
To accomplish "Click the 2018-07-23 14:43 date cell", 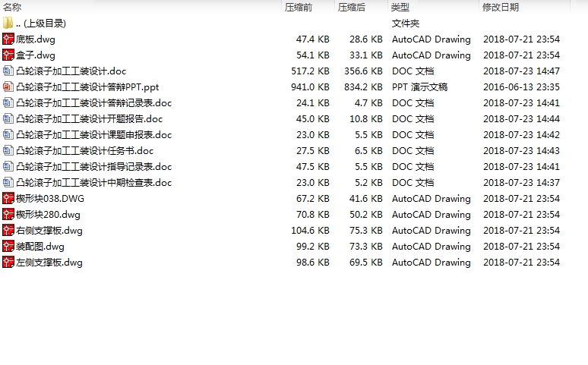I will pos(521,151).
